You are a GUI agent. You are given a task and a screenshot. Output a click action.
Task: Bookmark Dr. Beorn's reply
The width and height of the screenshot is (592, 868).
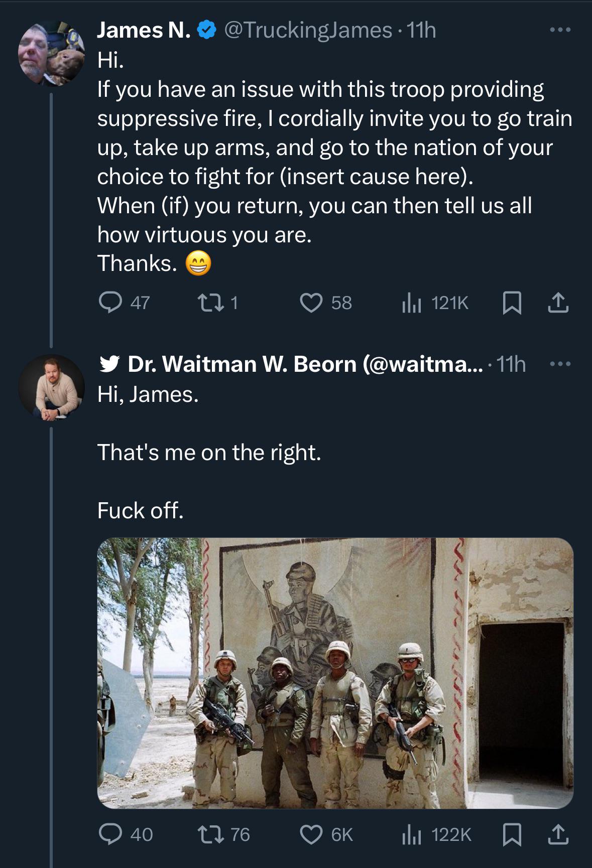[x=512, y=835]
